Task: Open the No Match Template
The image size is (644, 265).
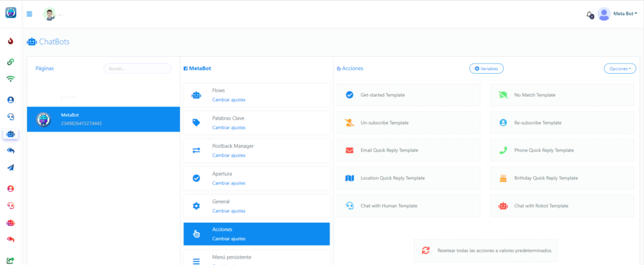Action: (562, 95)
